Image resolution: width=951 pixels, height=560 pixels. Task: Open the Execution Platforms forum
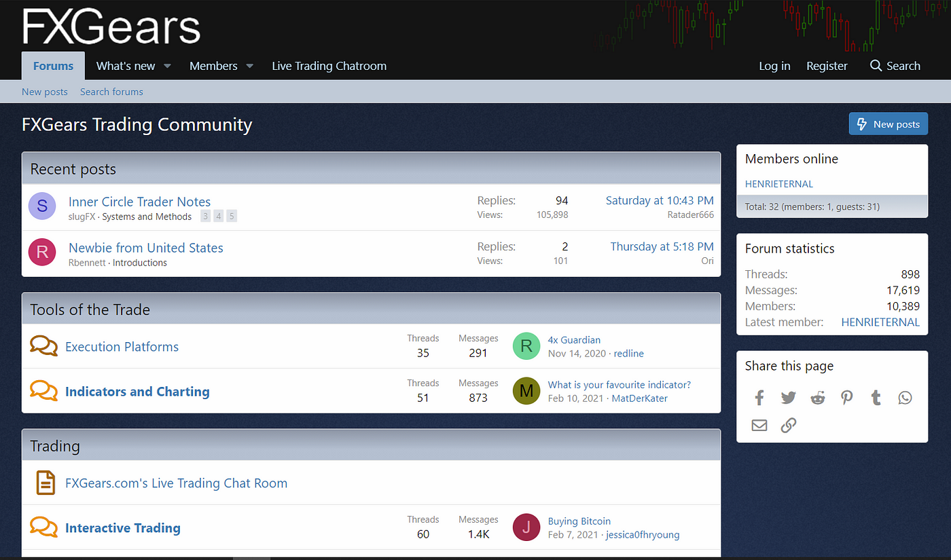[x=122, y=347]
